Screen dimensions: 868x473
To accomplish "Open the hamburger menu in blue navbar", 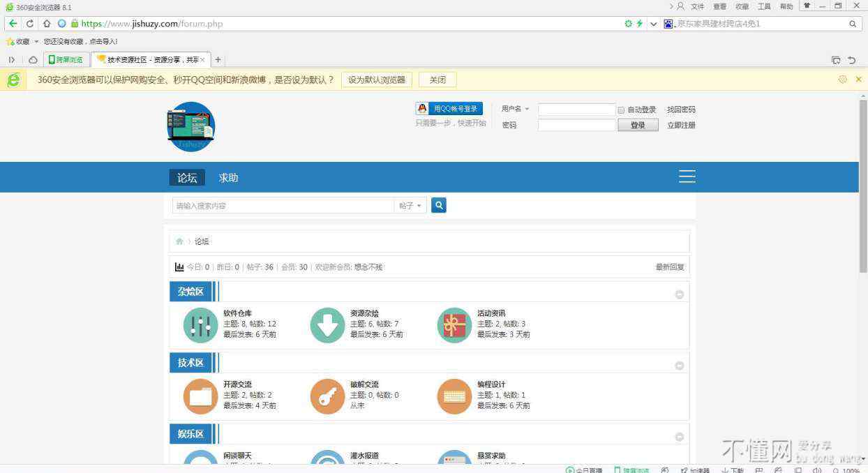I will [687, 177].
